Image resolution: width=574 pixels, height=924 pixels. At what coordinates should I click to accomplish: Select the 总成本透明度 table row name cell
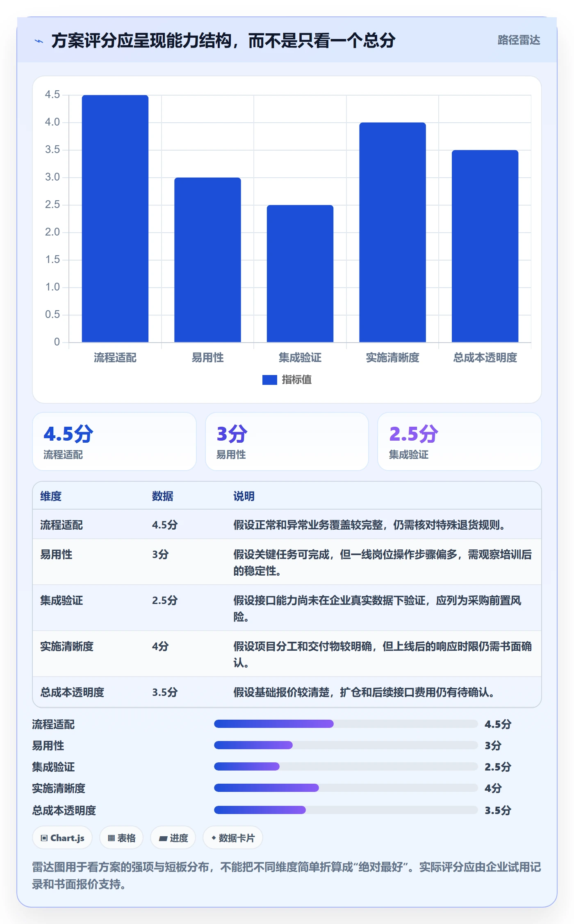(x=72, y=692)
